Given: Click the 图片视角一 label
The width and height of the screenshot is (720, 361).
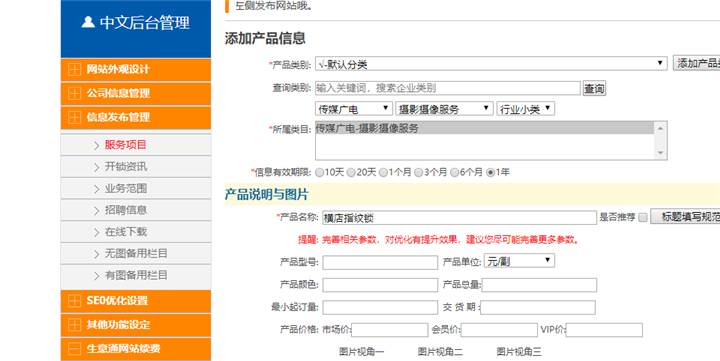Looking at the screenshot, I should pos(362,352).
